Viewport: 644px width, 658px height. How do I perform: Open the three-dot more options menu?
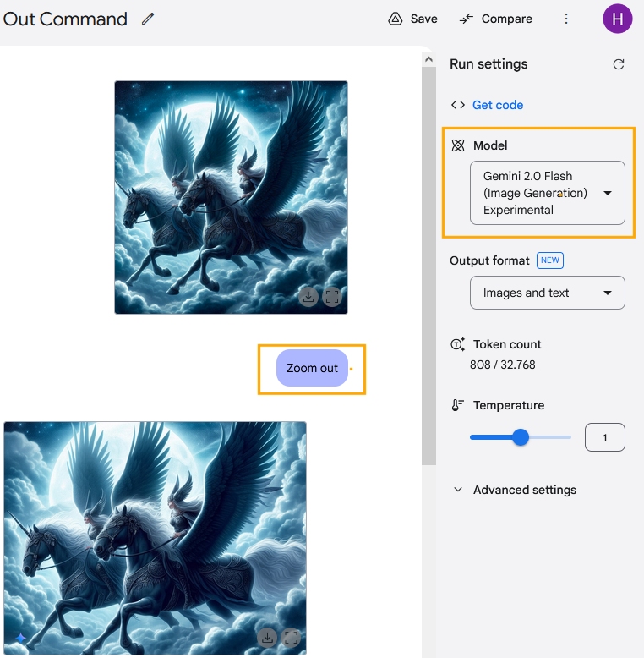566,19
